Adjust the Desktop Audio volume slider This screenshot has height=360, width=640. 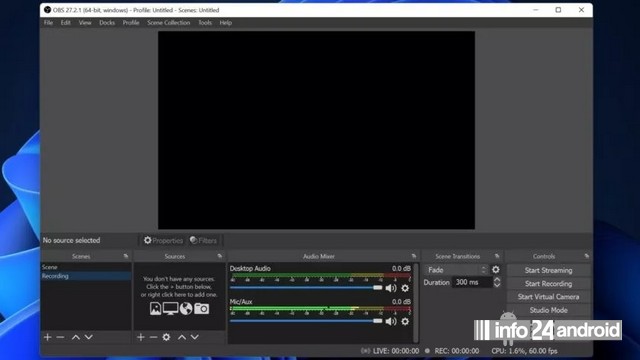(306, 288)
